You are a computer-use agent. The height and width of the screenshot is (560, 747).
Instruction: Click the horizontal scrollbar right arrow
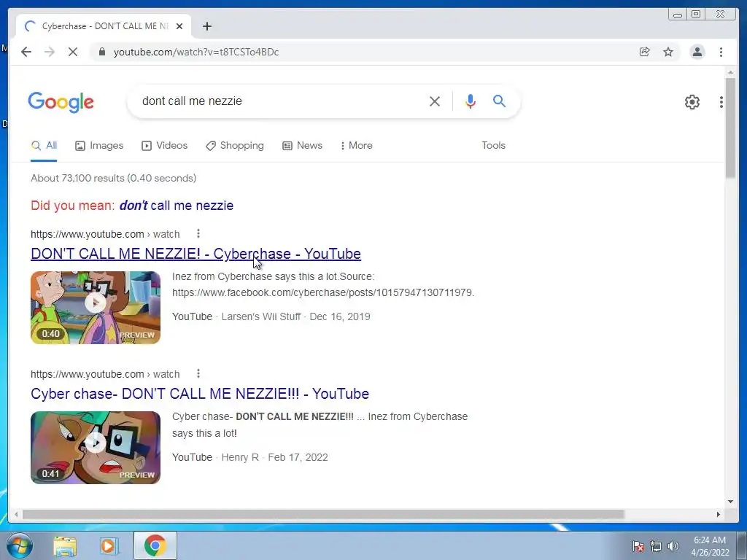(x=719, y=514)
